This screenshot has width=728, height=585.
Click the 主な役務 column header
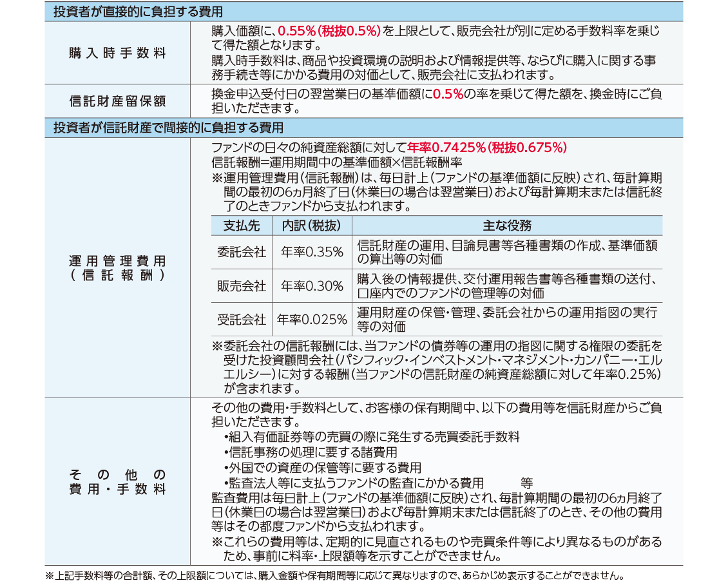(x=507, y=226)
